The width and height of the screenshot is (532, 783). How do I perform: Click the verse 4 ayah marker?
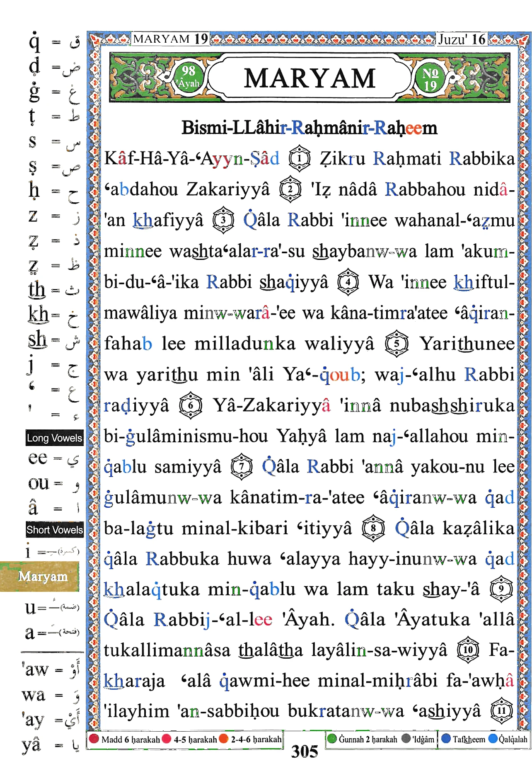tap(348, 282)
